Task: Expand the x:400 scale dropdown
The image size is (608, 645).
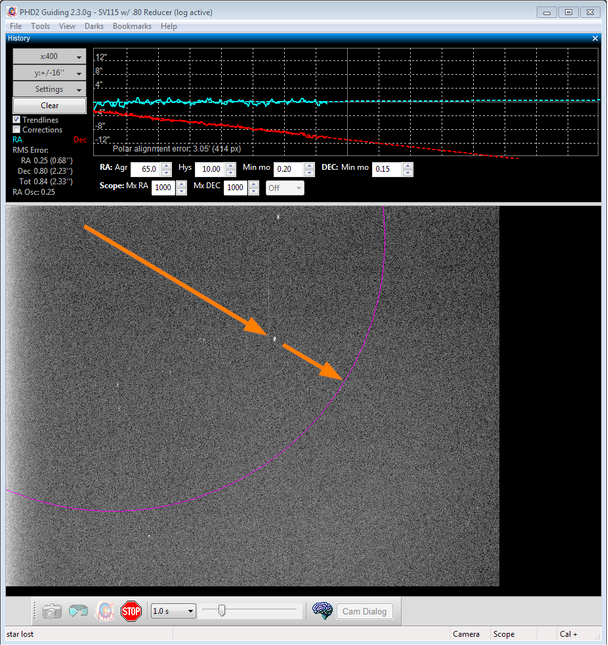Action: tap(49, 56)
